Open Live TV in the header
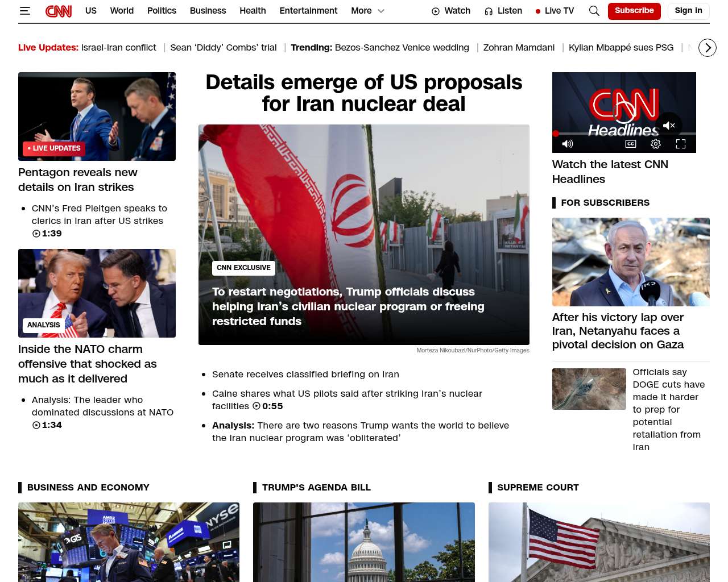This screenshot has height=582, width=728. pyautogui.click(x=555, y=11)
